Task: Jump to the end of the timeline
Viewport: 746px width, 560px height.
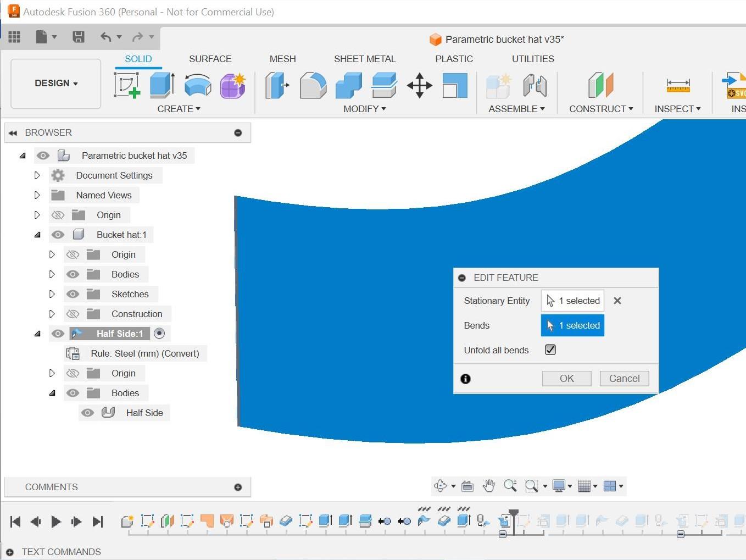Action: (98, 522)
